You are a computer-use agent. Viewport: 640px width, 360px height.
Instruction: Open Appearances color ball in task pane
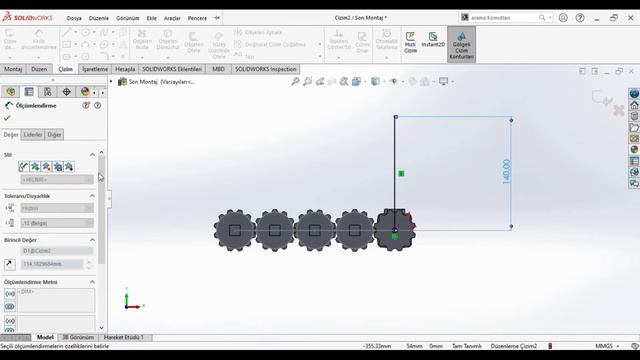[634, 150]
